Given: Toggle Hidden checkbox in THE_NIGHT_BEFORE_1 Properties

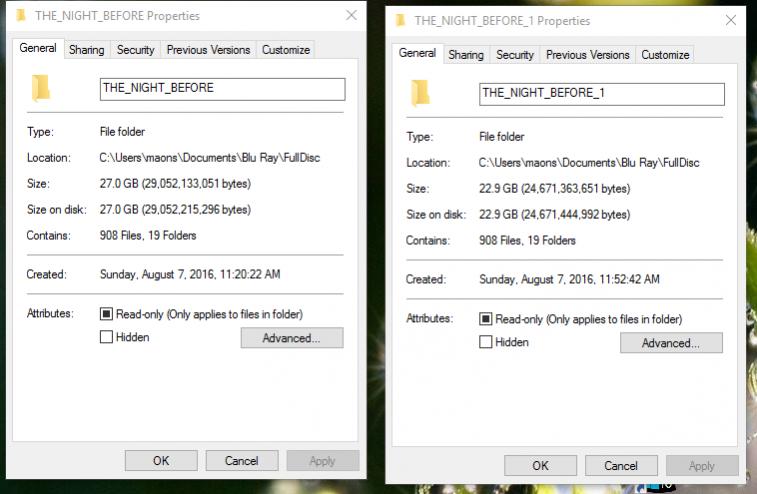Looking at the screenshot, I should click(x=486, y=342).
